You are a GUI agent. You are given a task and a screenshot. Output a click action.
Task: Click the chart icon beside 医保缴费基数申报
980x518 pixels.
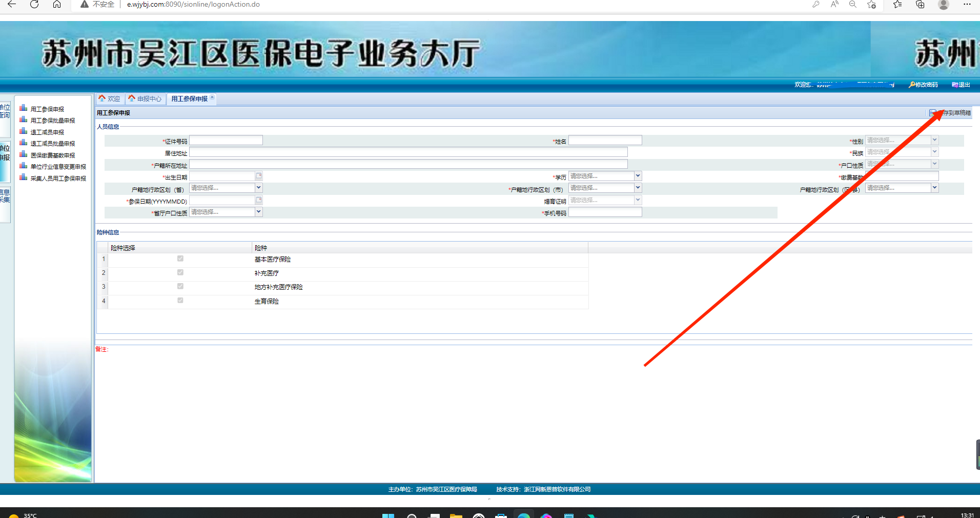23,154
